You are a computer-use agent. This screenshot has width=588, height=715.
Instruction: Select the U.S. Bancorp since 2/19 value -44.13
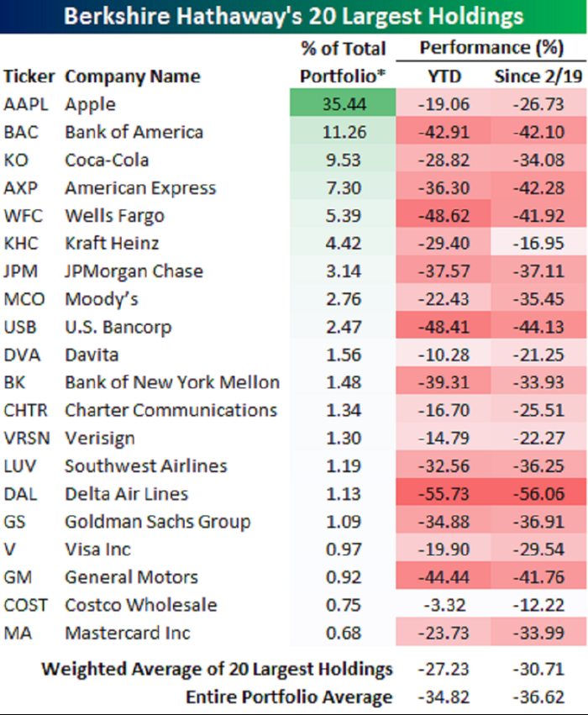(538, 327)
